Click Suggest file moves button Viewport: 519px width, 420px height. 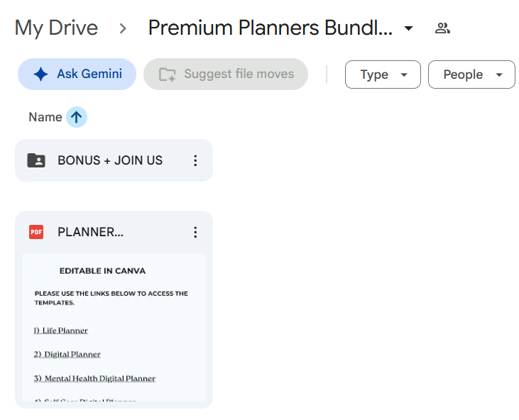click(226, 74)
